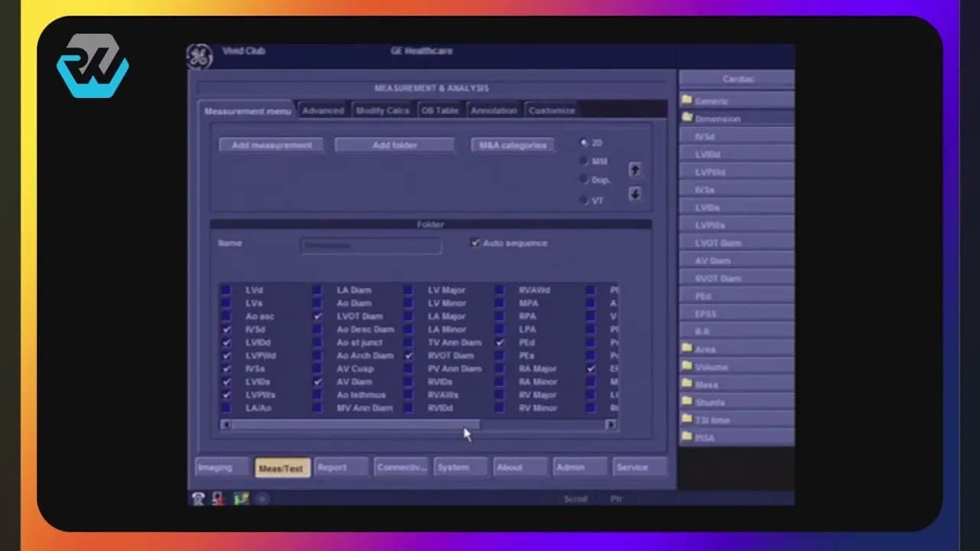Enable the LA Diam checkbox
The height and width of the screenshot is (551, 980).
coord(318,290)
